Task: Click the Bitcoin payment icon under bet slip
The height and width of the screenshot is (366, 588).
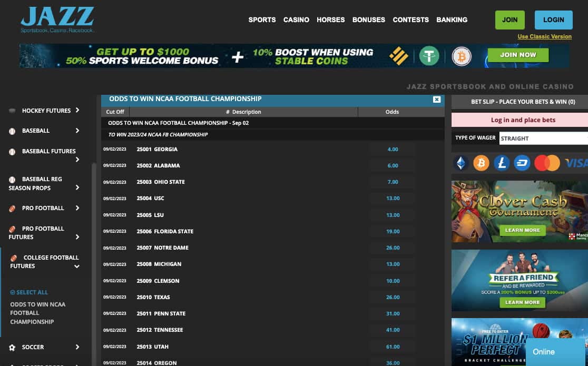Action: (x=481, y=163)
